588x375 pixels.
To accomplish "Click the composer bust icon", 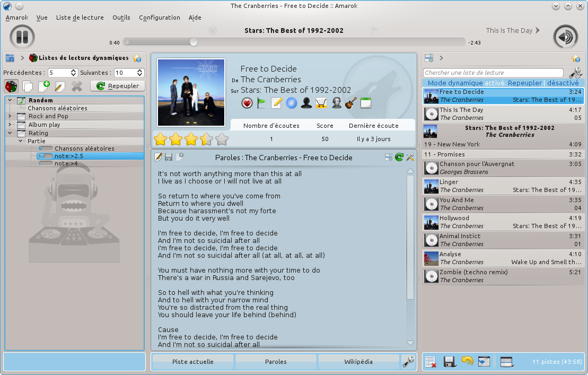I will (x=336, y=103).
